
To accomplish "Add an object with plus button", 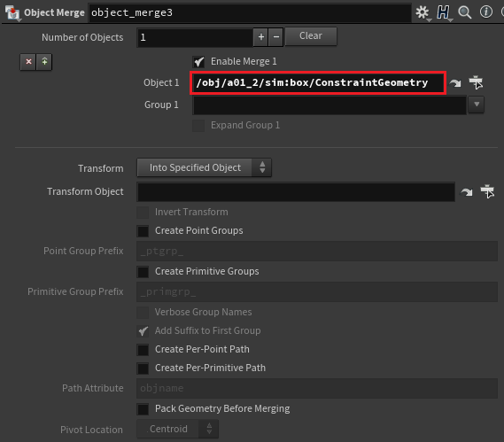I will (260, 37).
